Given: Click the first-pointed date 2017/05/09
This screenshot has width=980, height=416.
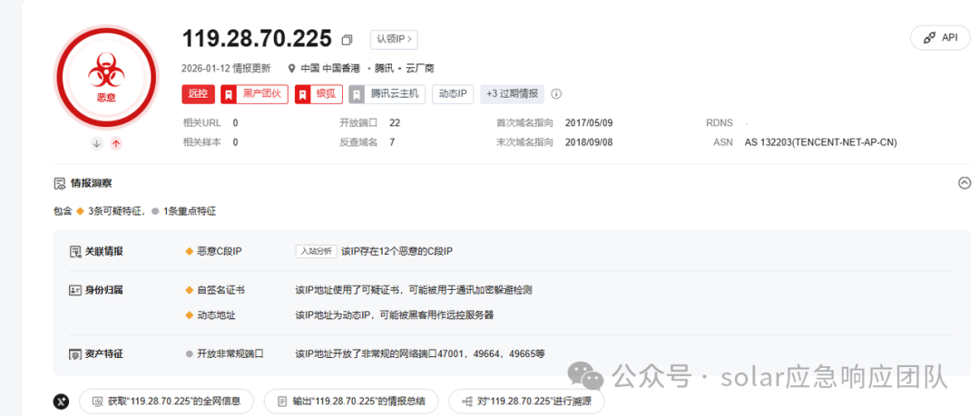Looking at the screenshot, I should pos(589,123).
